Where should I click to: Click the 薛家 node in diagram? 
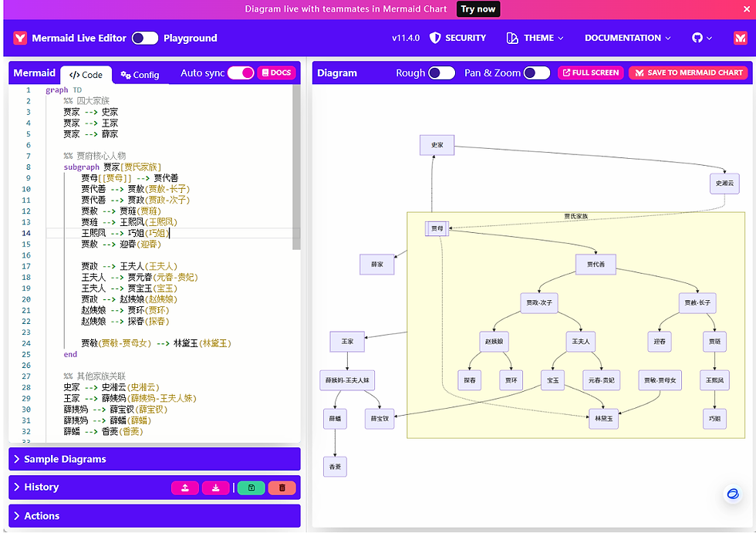pos(377,265)
